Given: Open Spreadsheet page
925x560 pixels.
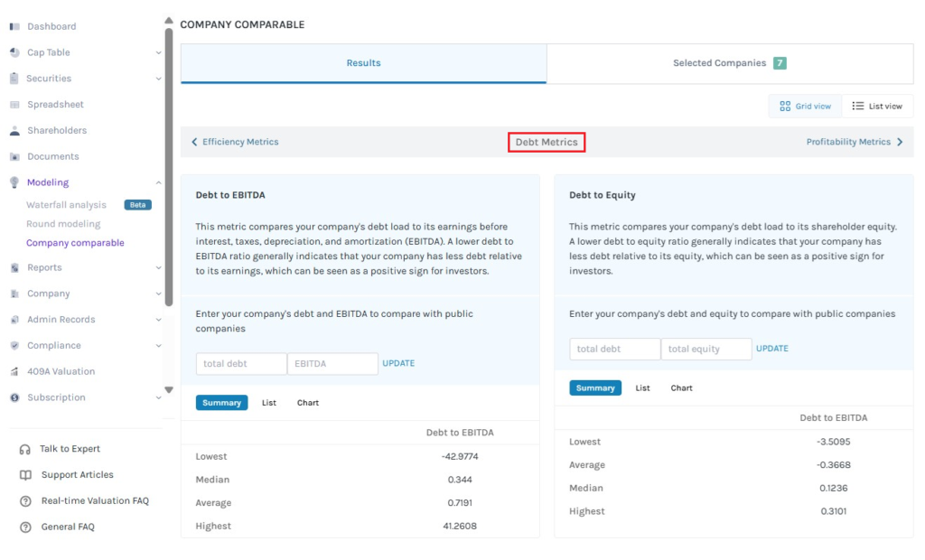Looking at the screenshot, I should coord(55,105).
